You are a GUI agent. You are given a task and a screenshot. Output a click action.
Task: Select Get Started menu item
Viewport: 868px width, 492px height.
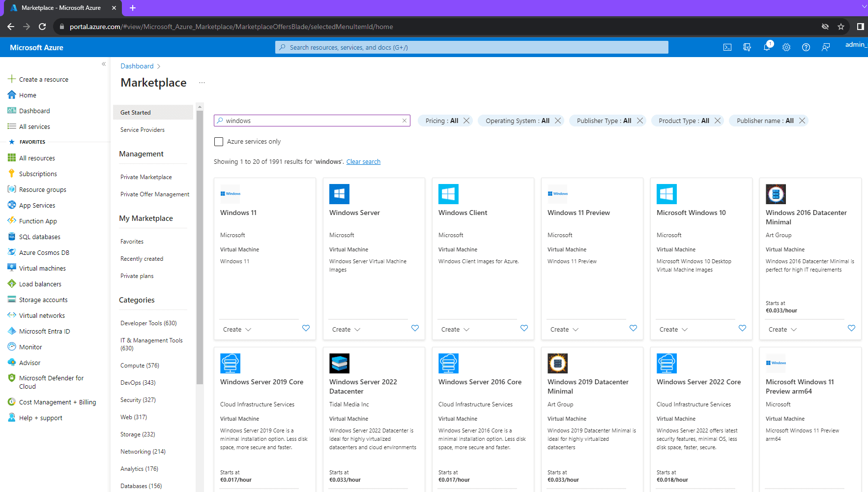(153, 112)
